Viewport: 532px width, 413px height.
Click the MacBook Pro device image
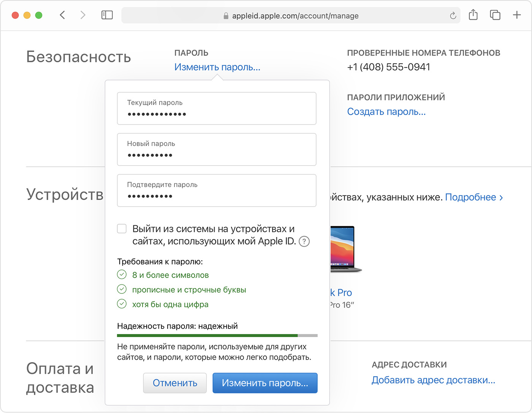[x=346, y=249]
